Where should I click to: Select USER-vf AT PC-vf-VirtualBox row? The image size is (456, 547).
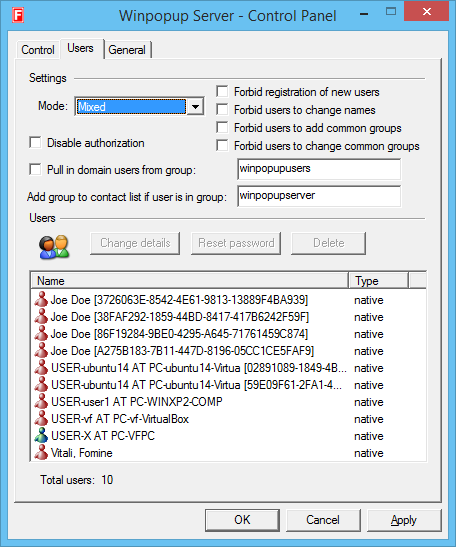point(229,419)
